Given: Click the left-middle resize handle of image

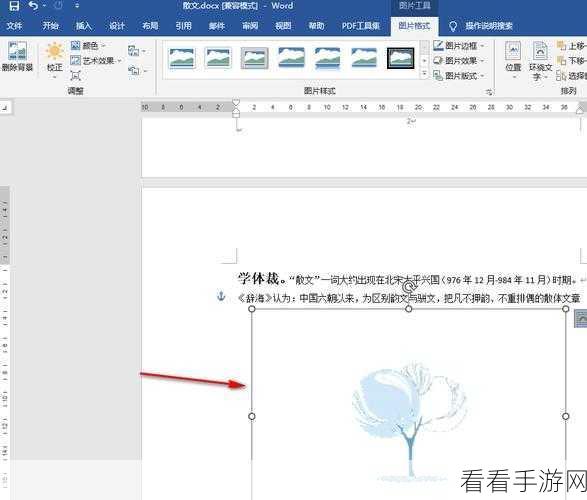Looking at the screenshot, I should [252, 416].
